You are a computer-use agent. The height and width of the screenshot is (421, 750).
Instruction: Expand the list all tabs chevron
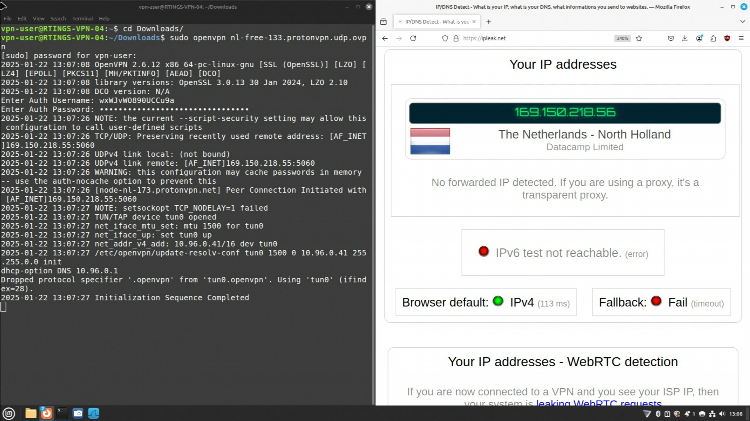pos(742,22)
